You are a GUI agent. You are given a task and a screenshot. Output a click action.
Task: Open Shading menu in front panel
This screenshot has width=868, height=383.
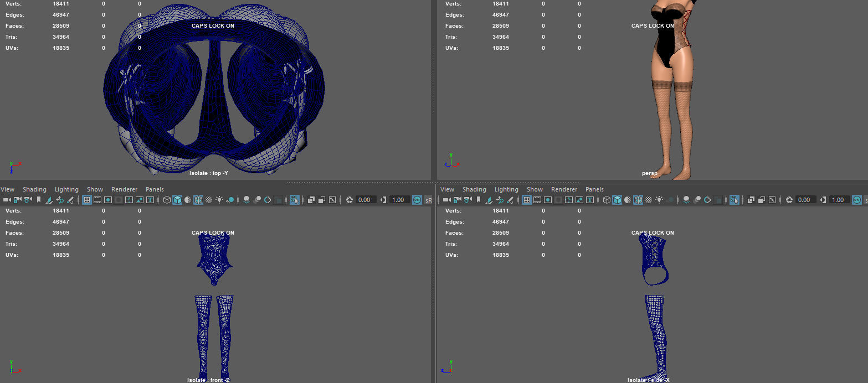[34, 189]
